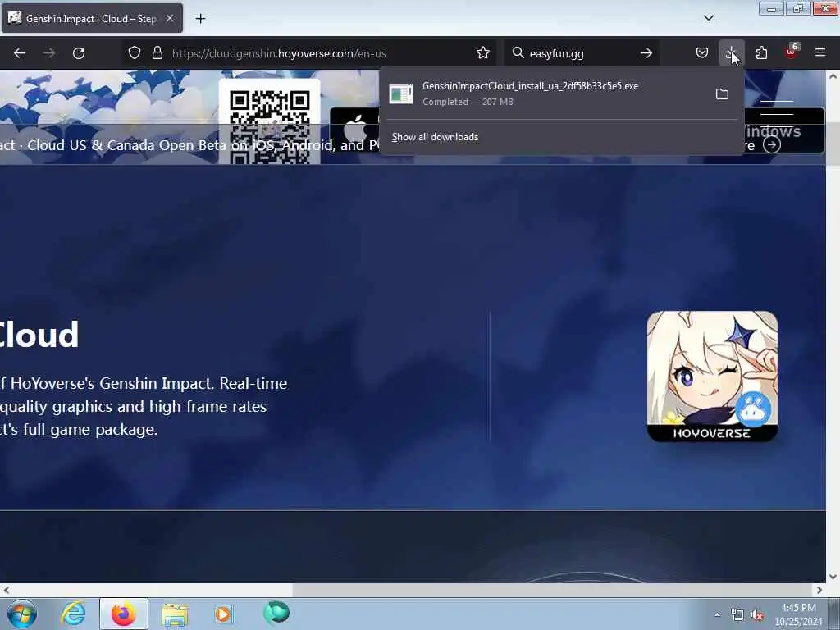Click the forward navigation arrow
The height and width of the screenshot is (630, 840).
[x=49, y=53]
